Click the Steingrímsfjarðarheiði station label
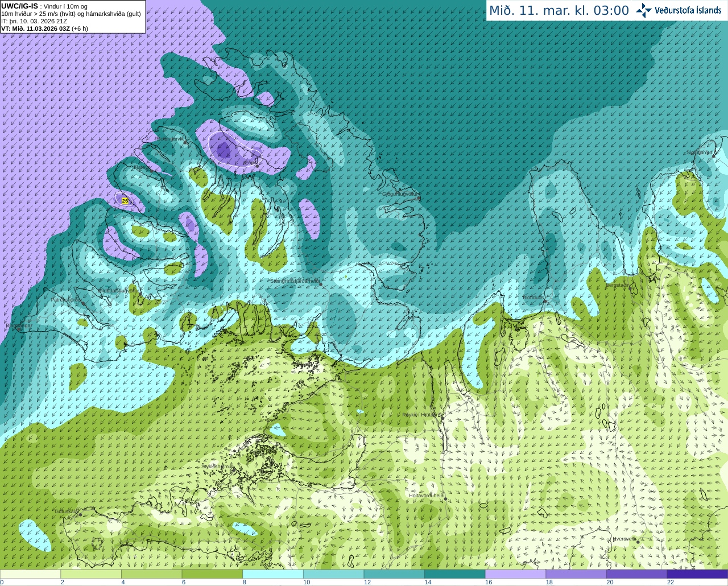 tap(295, 281)
